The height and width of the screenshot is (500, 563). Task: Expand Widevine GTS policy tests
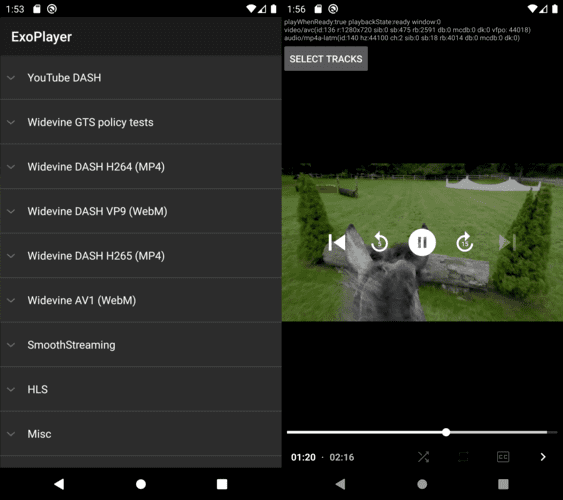tap(141, 122)
